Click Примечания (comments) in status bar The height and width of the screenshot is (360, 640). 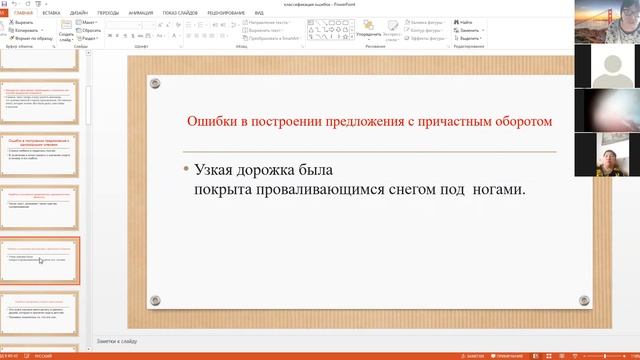pos(507,356)
